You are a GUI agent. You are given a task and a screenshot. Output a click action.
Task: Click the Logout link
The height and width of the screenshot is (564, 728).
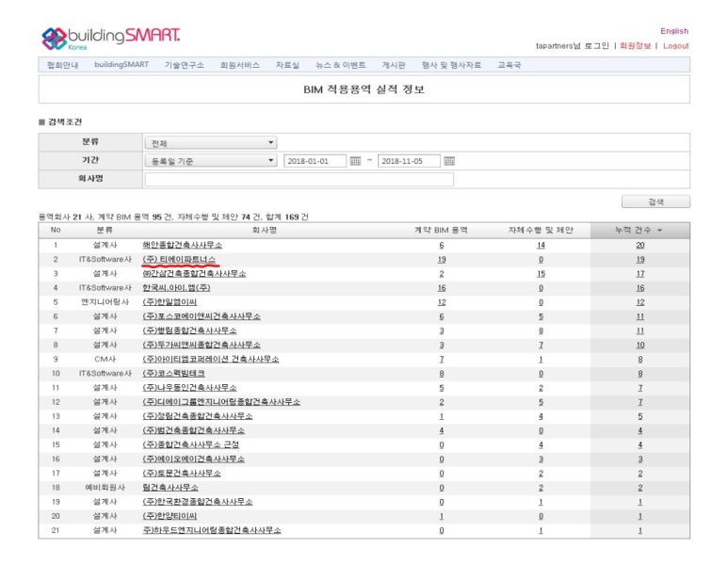click(x=675, y=46)
